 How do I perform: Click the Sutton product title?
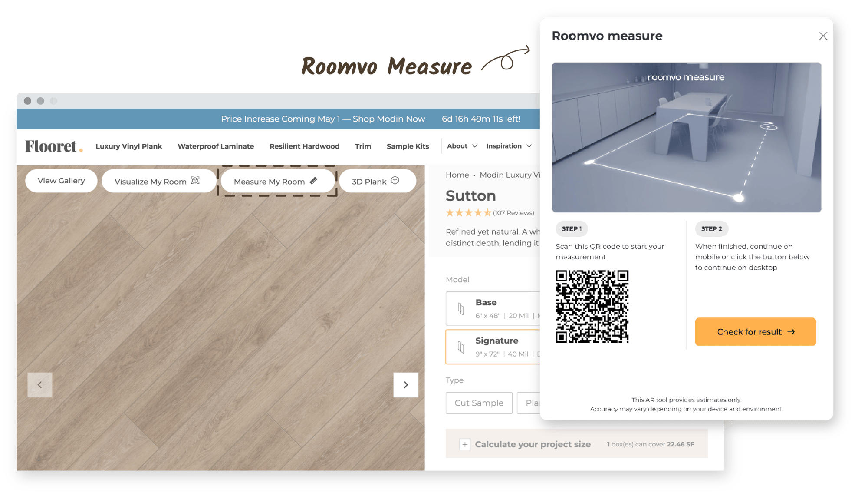click(471, 195)
